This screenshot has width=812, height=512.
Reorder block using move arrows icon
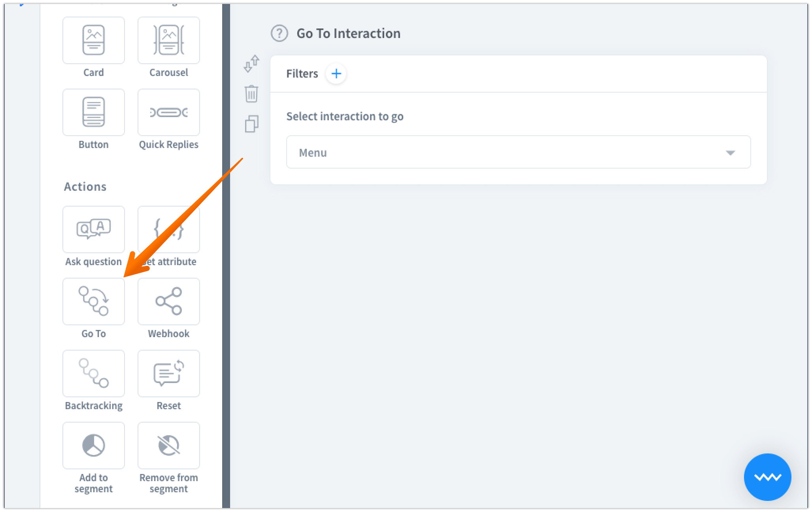pos(251,64)
